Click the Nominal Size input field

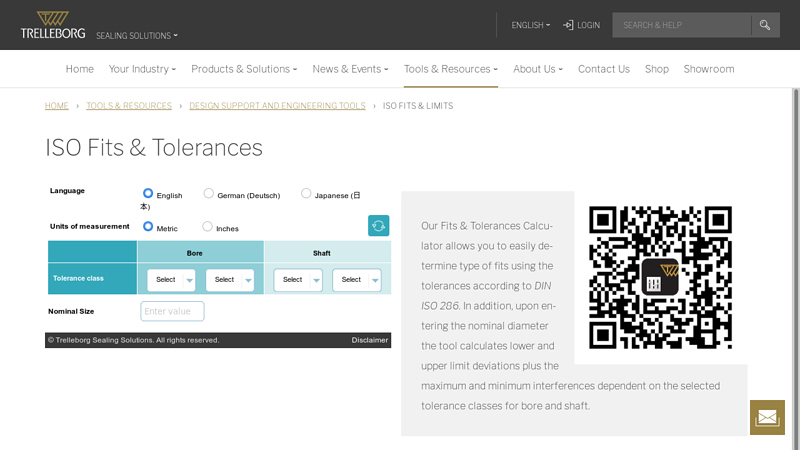point(172,311)
